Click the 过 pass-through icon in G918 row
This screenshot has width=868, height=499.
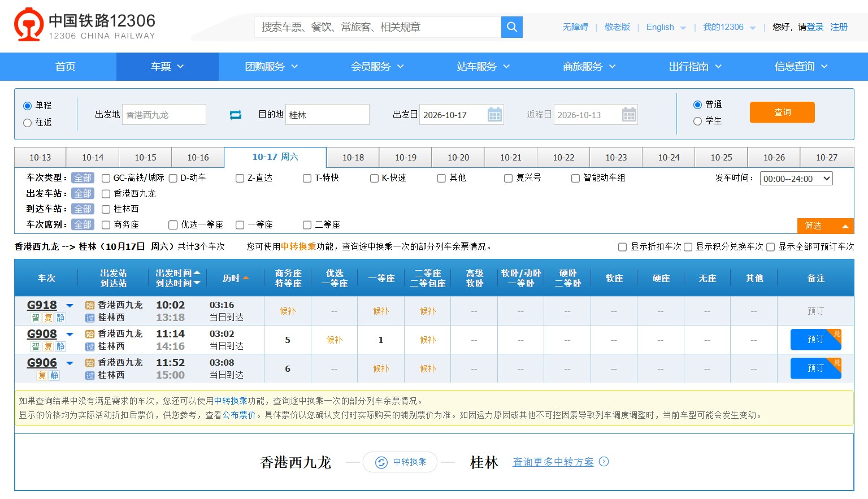pyautogui.click(x=90, y=318)
